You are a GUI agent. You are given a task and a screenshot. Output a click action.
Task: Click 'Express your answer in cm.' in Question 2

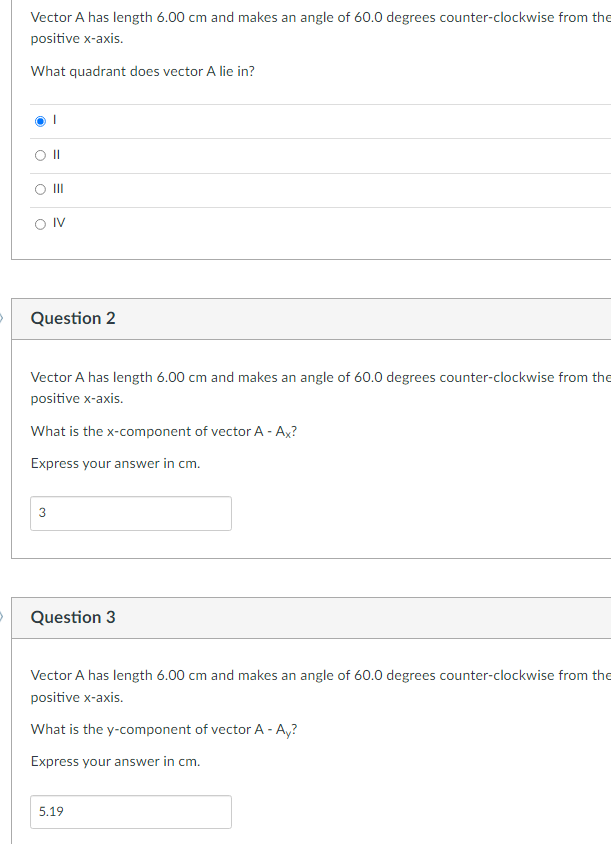pyautogui.click(x=115, y=463)
